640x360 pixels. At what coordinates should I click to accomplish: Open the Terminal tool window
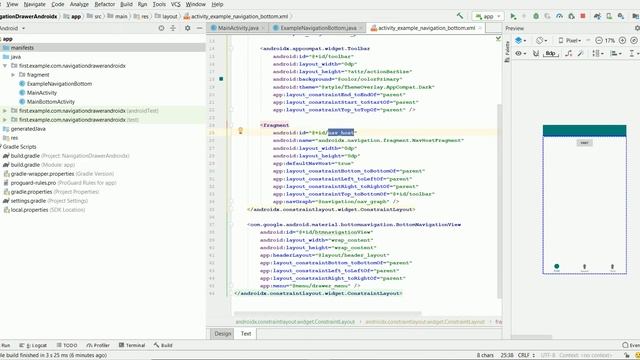click(x=132, y=345)
